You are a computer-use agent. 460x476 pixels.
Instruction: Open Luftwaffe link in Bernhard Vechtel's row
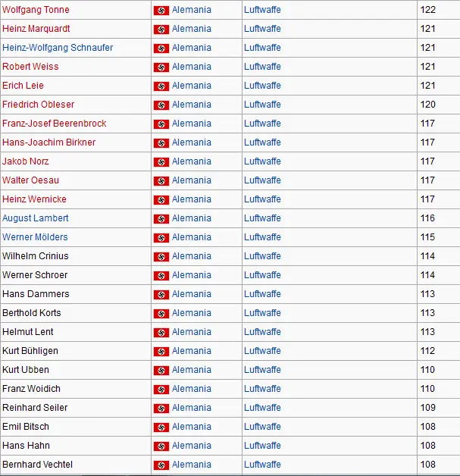pyautogui.click(x=262, y=465)
